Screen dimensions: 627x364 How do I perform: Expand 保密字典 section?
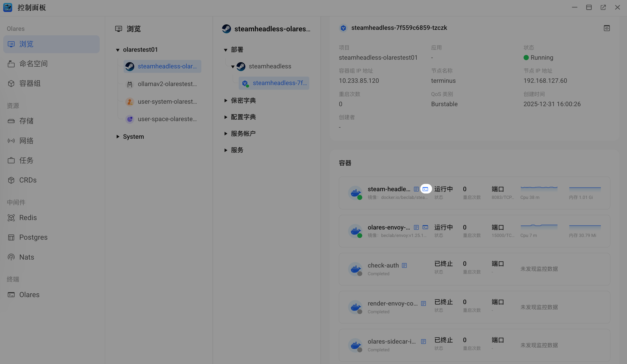pyautogui.click(x=226, y=100)
